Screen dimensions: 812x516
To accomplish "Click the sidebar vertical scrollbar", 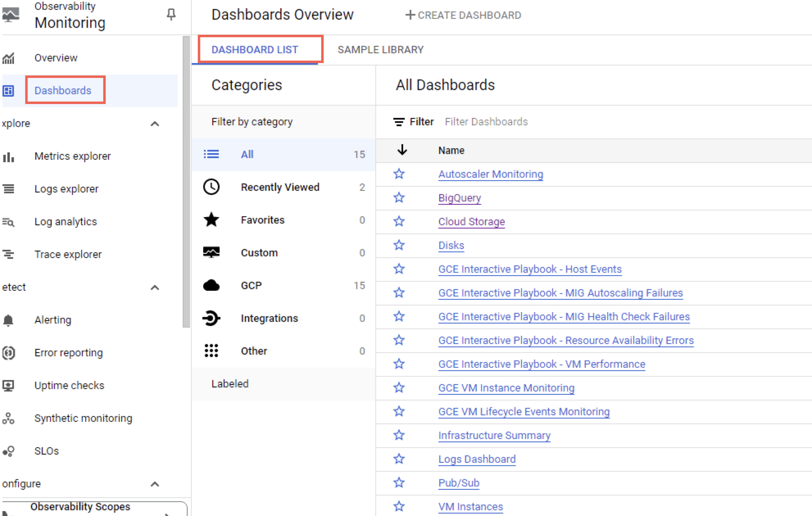I will point(186,182).
